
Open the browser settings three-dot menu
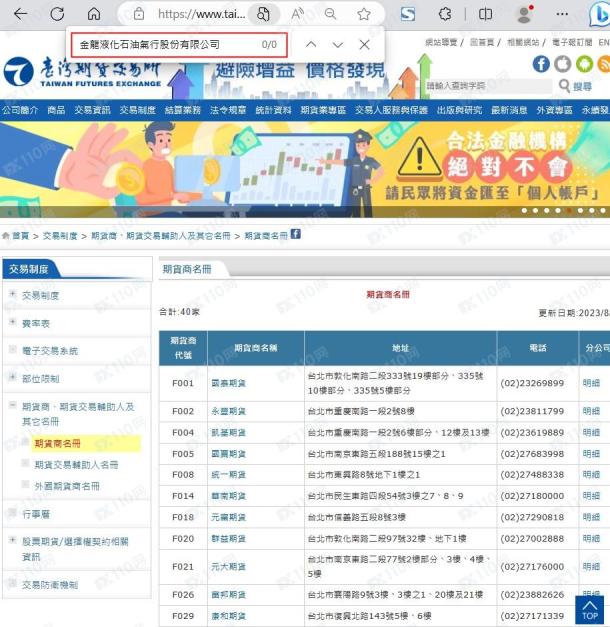click(562, 14)
